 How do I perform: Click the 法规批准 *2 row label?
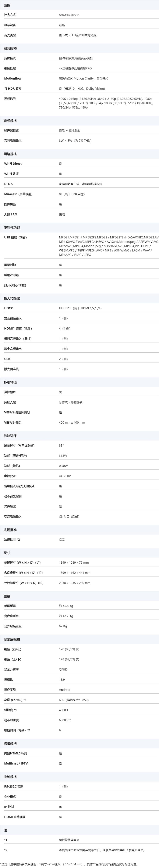(x=12, y=539)
